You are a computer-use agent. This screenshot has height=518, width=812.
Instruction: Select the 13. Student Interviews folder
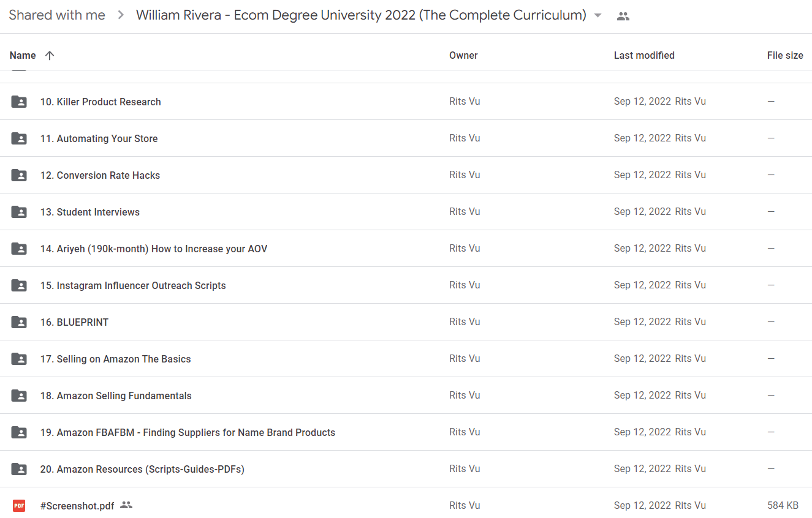point(90,212)
